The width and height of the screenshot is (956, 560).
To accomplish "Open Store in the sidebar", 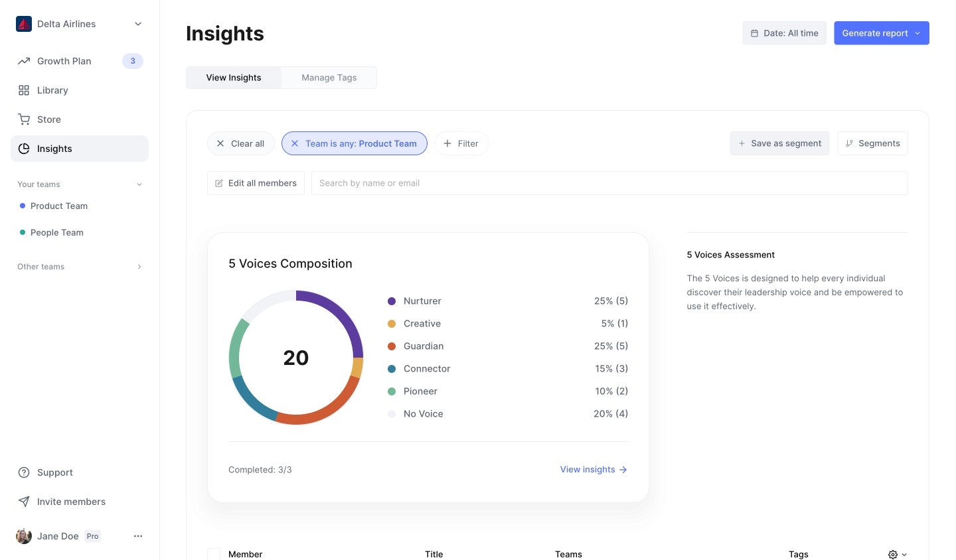I will (x=80, y=119).
